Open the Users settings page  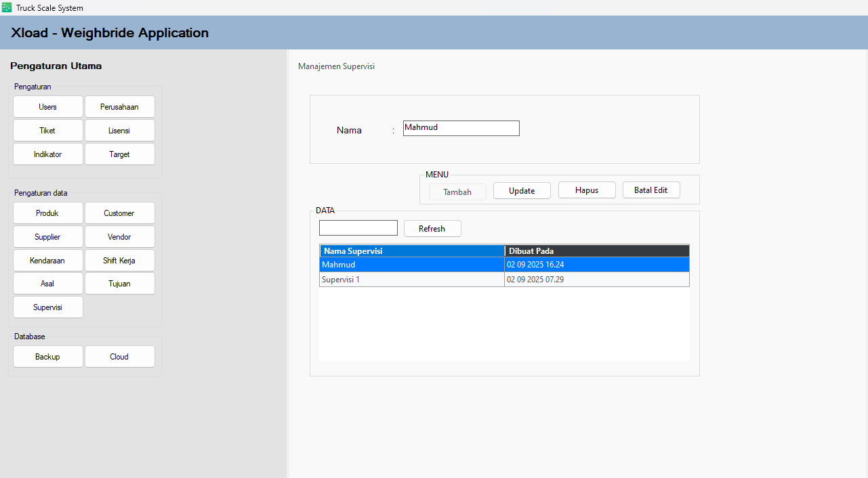pos(48,107)
